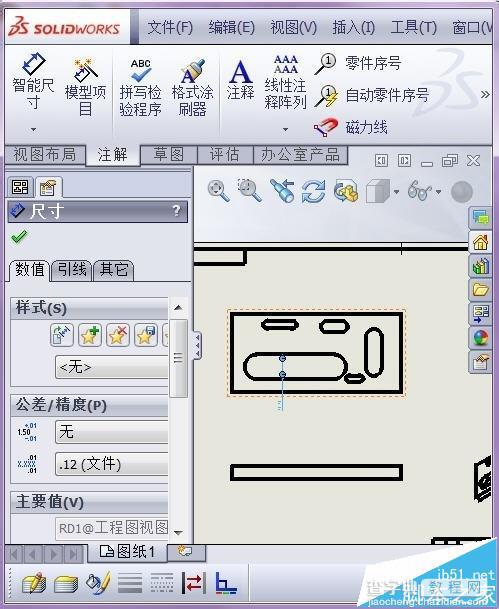Apply default attributes style icon

click(62, 335)
